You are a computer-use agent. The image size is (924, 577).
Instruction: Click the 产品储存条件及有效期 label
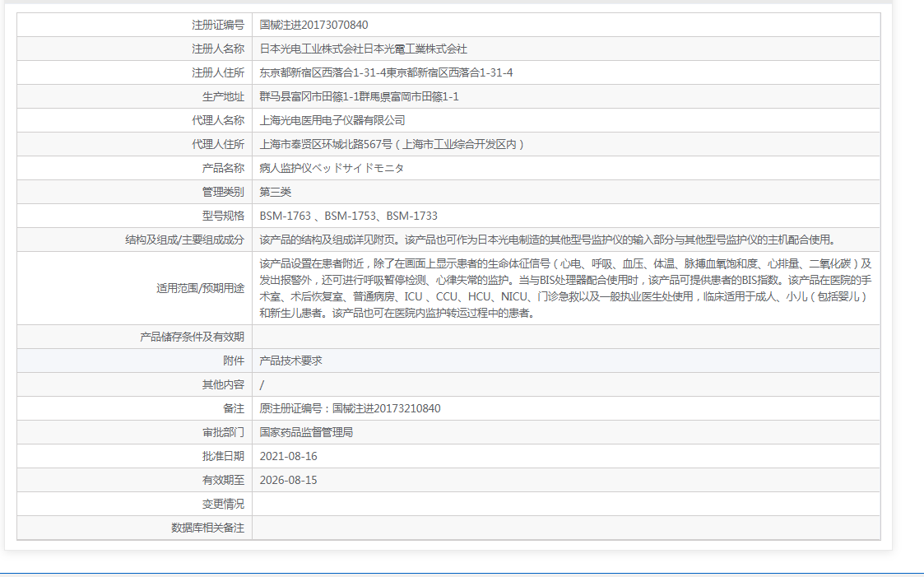click(x=192, y=337)
